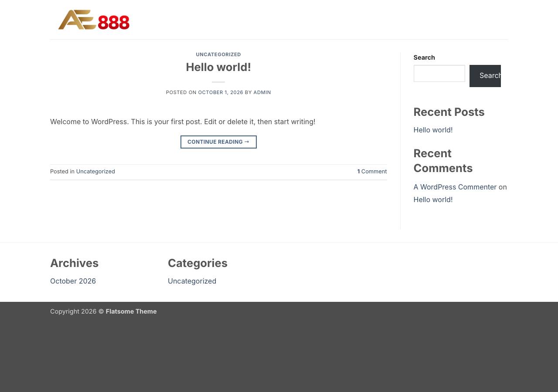This screenshot has width=558, height=392.
Task: Click the Recent Comments heading
Action: [x=443, y=161]
